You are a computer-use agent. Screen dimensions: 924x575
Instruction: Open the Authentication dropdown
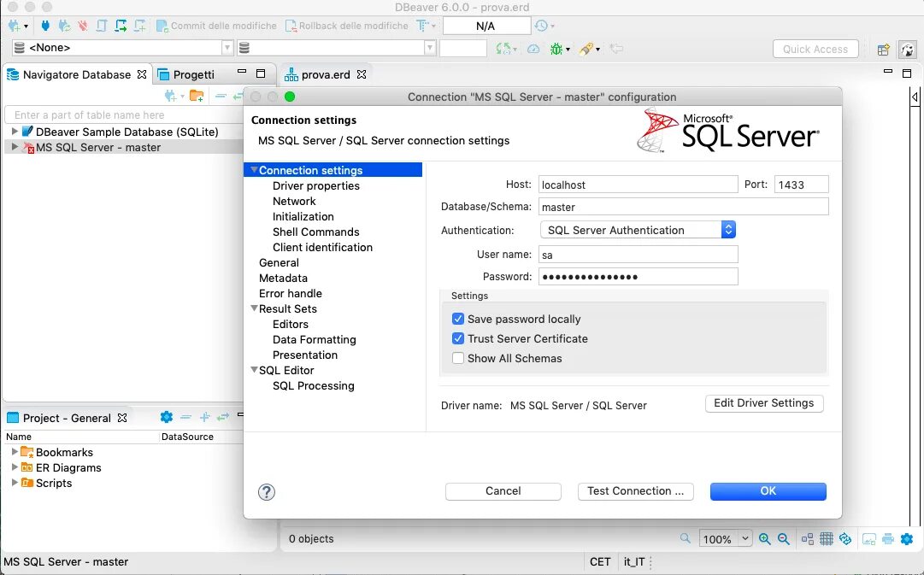tap(638, 230)
